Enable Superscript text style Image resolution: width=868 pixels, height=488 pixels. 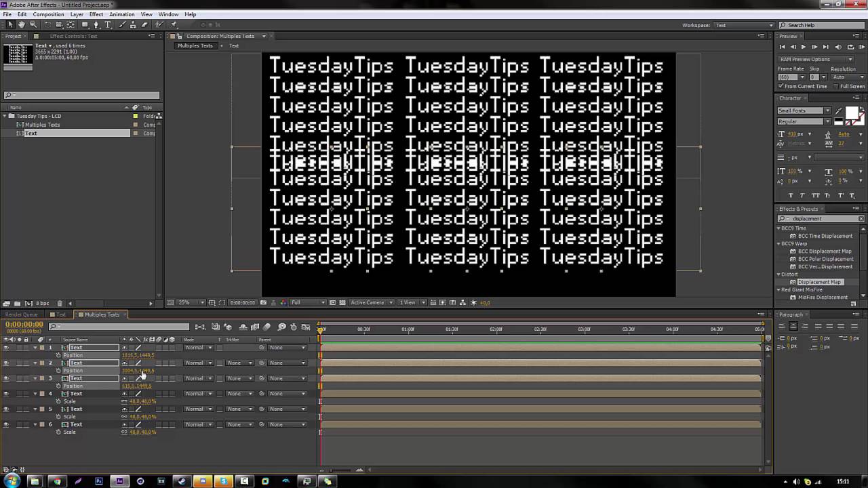[841, 195]
